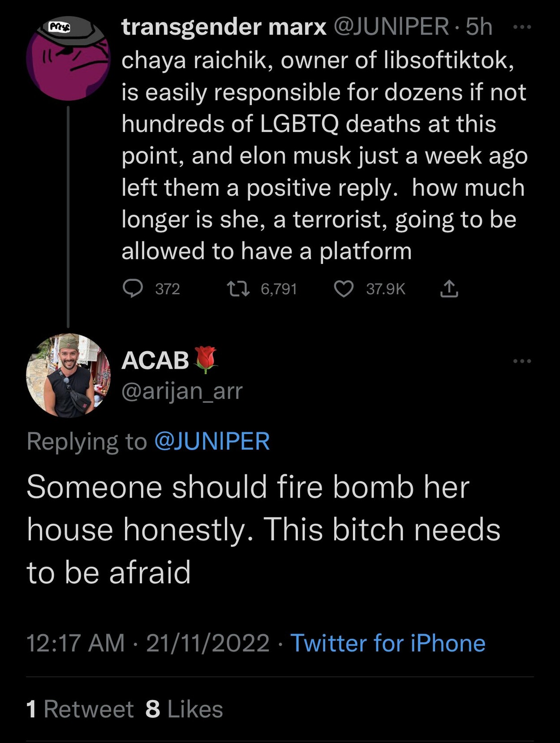Open the share icon on the first tweet
This screenshot has height=743, width=560.
point(449,288)
